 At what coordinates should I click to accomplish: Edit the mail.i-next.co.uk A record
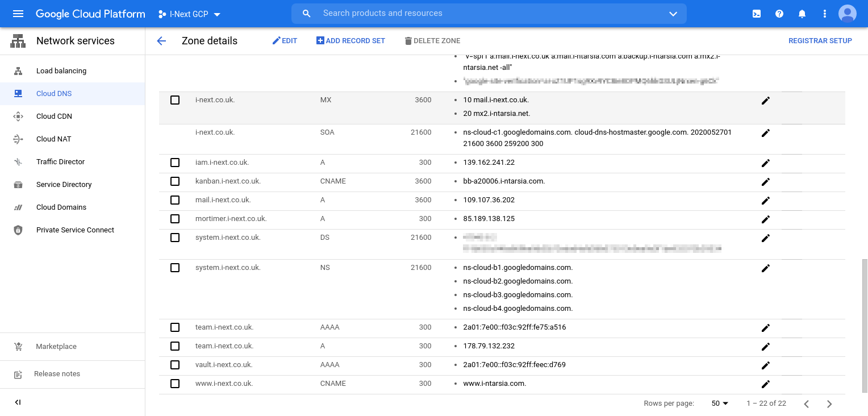click(766, 201)
